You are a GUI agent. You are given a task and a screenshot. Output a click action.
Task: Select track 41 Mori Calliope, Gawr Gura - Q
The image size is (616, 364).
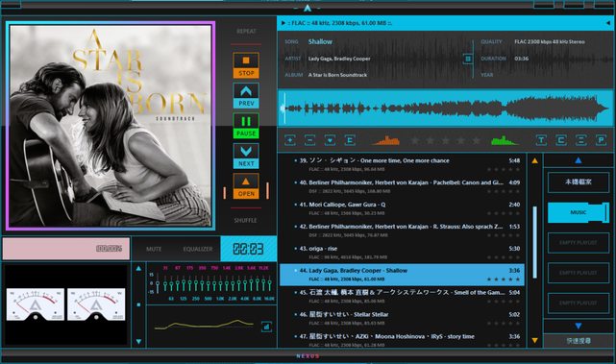click(x=402, y=208)
